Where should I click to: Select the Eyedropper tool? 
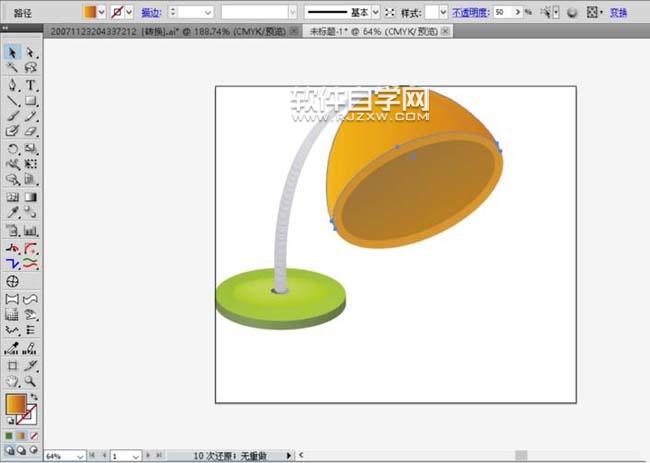pos(12,212)
